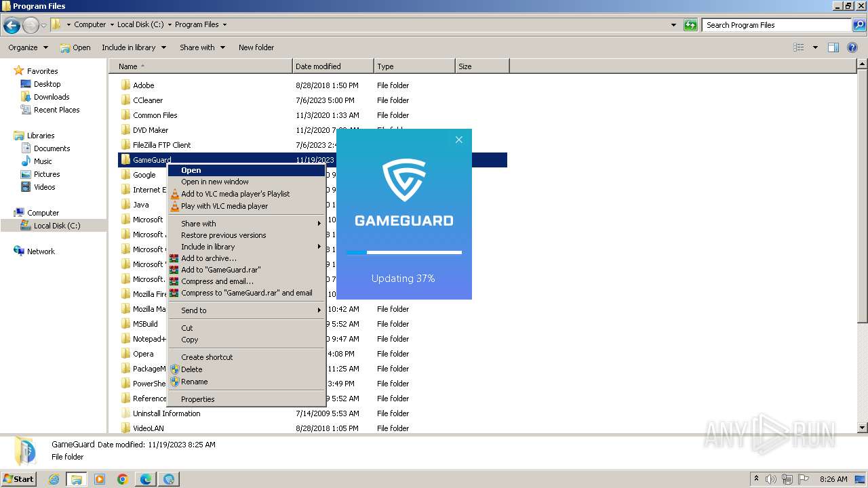The width and height of the screenshot is (868, 488).
Task: Sort by Date modified column header
Action: (x=333, y=66)
